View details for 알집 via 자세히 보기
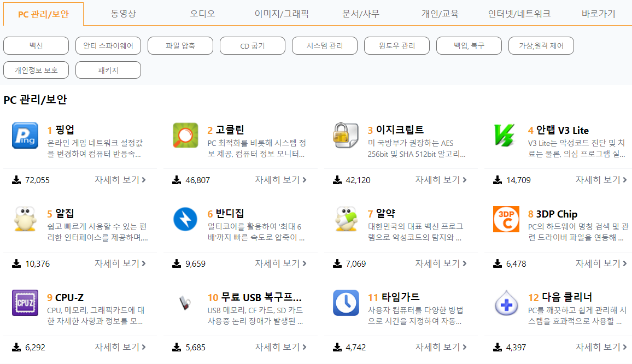 pos(120,263)
